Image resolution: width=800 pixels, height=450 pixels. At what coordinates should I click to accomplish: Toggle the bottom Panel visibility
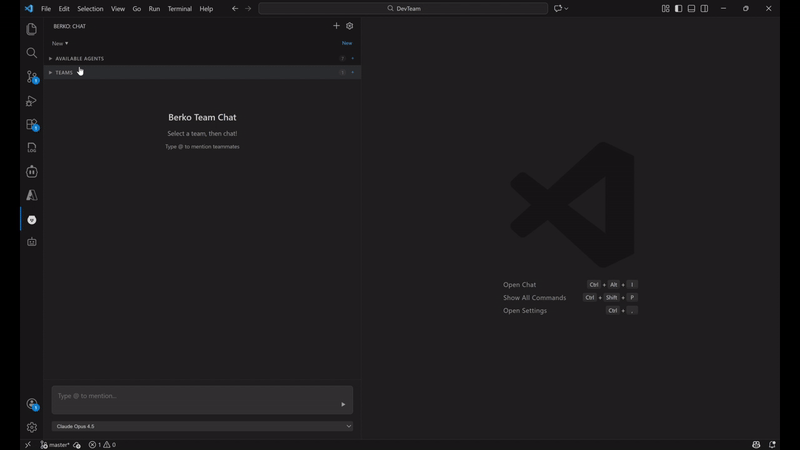(x=691, y=8)
